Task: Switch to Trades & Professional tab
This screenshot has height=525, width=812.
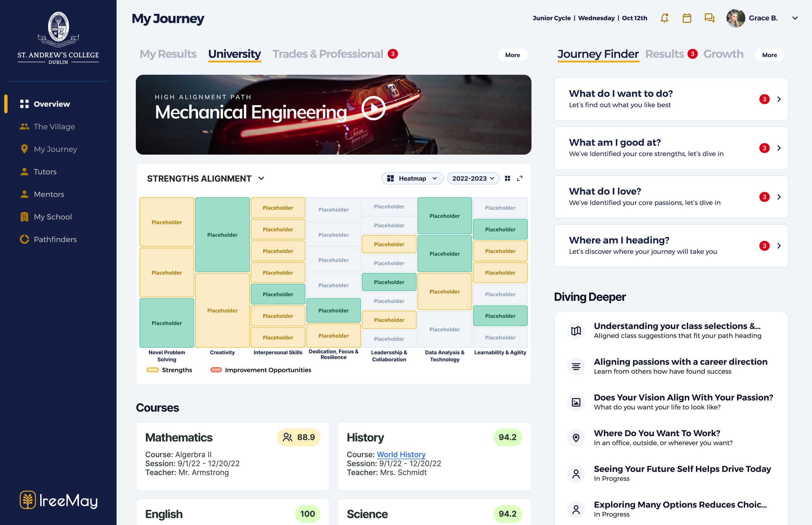Action: (x=327, y=54)
